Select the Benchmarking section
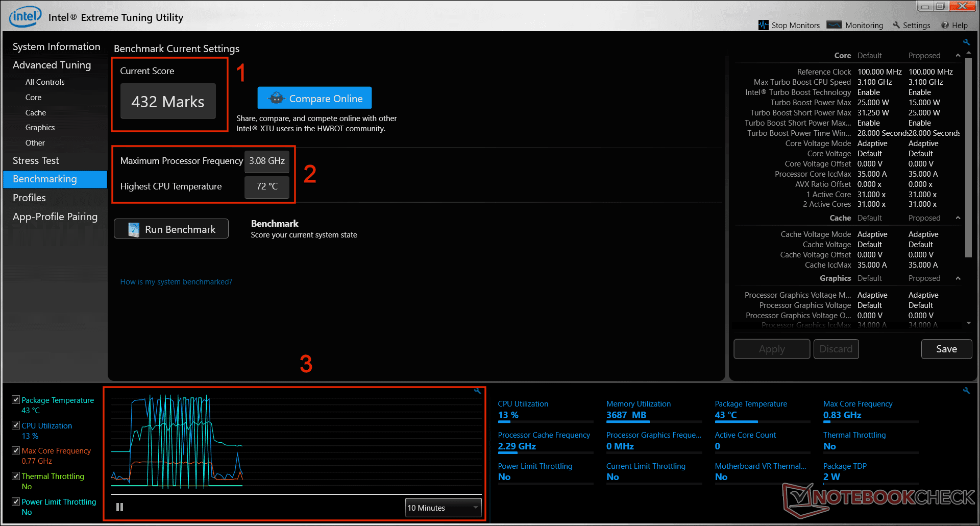980x526 pixels. [x=55, y=179]
